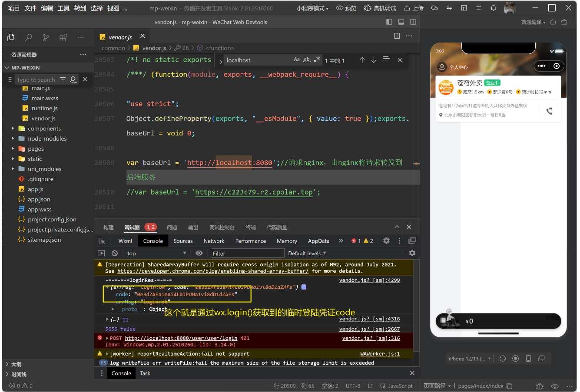Click the simulator stop recording icon
Viewport: 580px width, 392px height.
coord(516,359)
